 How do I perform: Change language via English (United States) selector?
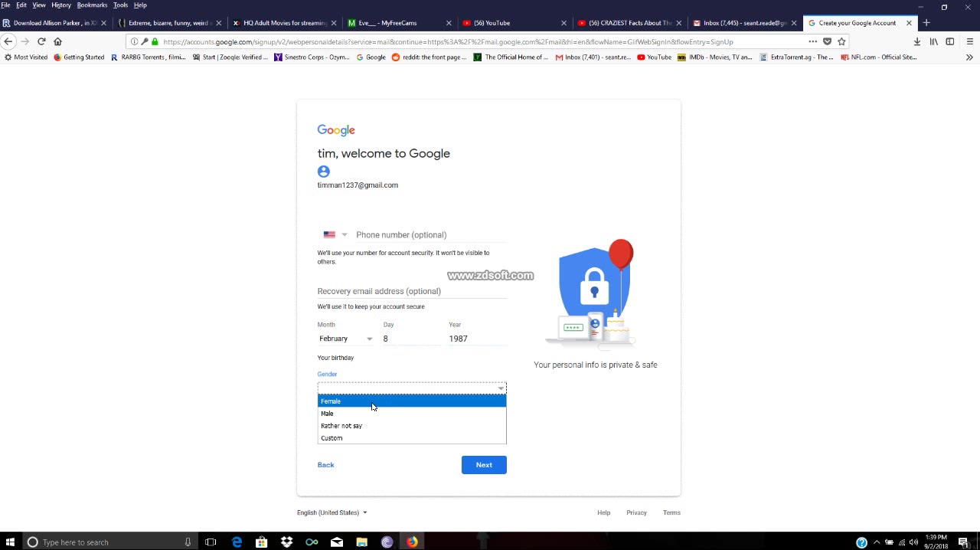tap(332, 512)
